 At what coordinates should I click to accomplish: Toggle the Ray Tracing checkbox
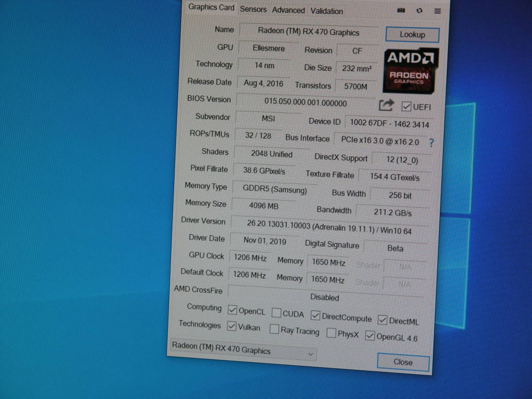pos(274,329)
